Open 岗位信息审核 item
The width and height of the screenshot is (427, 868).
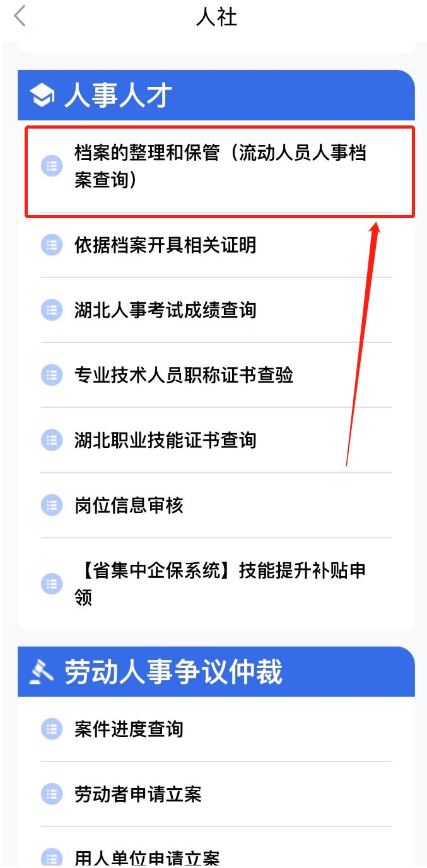click(129, 505)
